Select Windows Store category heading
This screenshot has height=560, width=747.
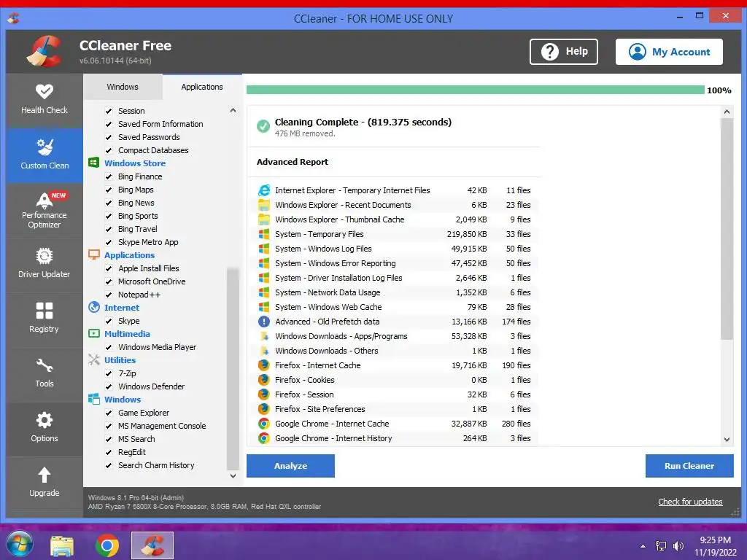tap(135, 163)
